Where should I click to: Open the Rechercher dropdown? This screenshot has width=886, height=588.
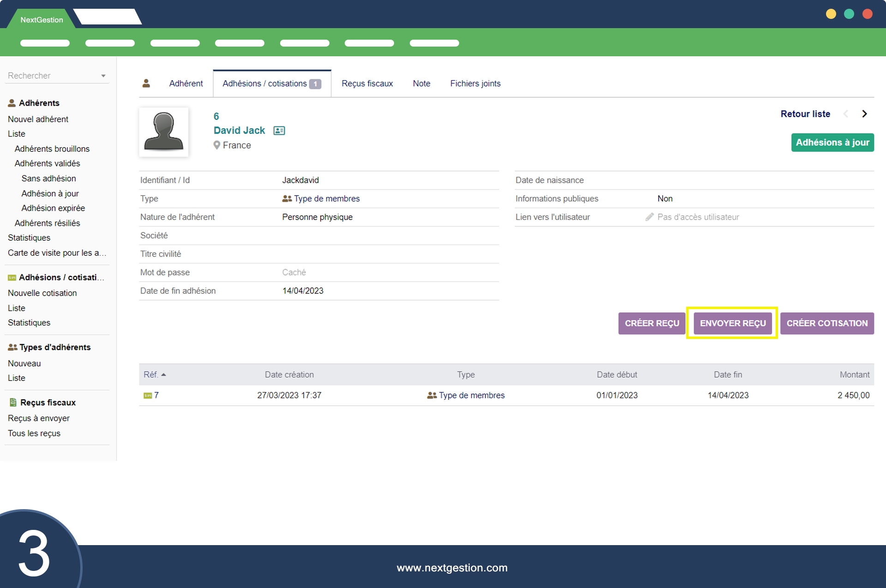click(x=103, y=76)
